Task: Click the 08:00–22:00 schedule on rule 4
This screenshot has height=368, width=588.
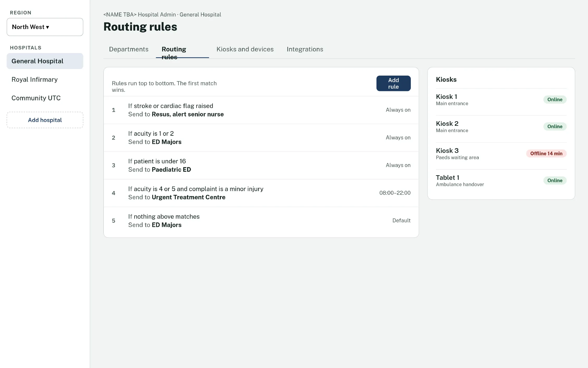Action: coord(395,193)
